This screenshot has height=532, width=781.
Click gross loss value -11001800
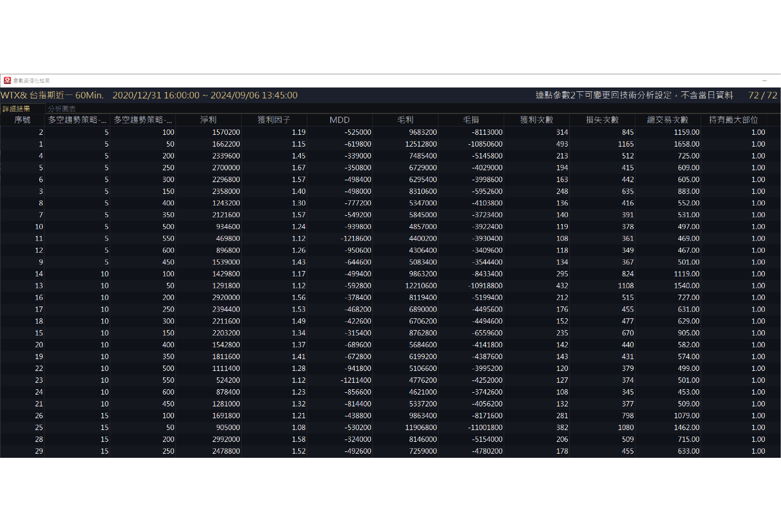pyautogui.click(x=485, y=427)
